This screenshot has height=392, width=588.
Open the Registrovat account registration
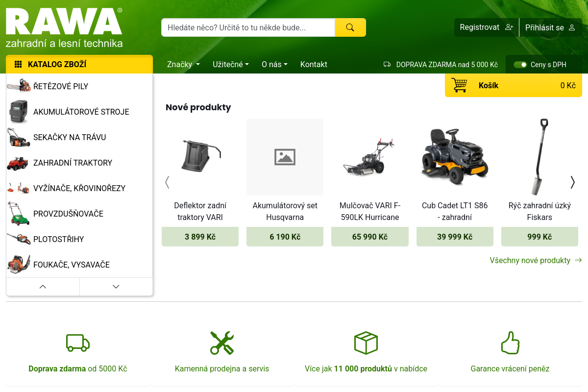pos(486,27)
